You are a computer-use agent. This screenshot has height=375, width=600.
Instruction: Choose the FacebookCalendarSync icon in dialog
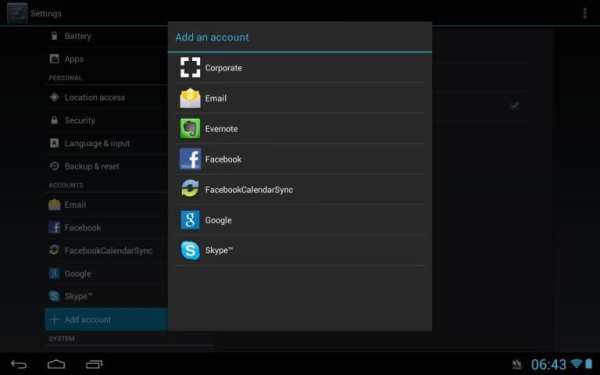pos(190,189)
